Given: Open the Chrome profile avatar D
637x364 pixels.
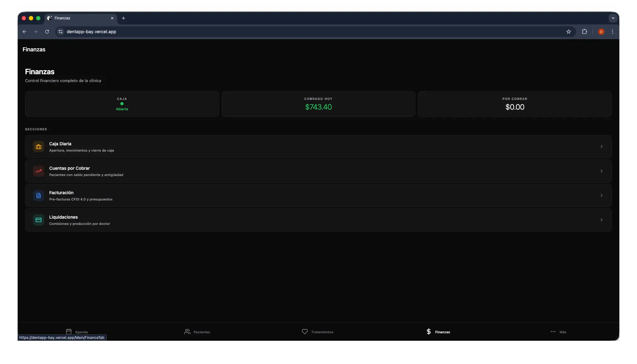Looking at the screenshot, I should [601, 32].
